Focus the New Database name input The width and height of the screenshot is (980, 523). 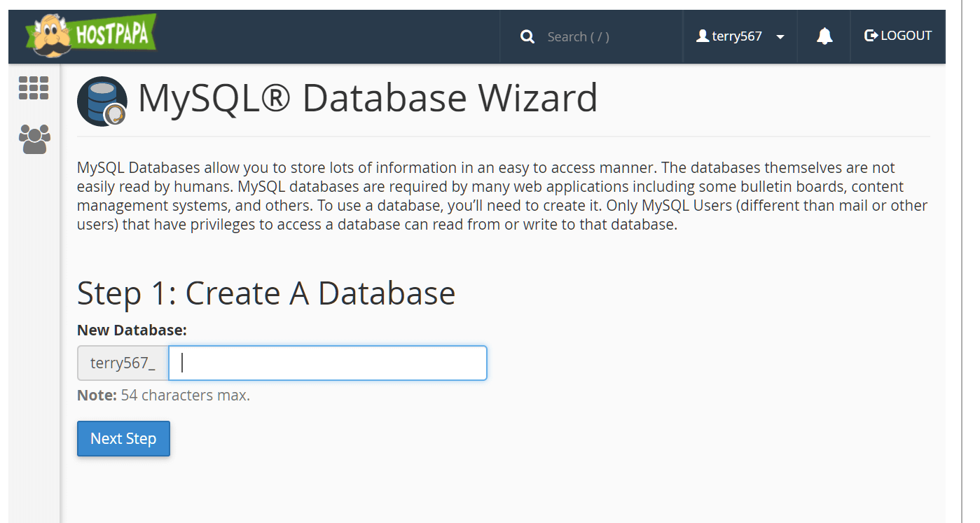328,363
